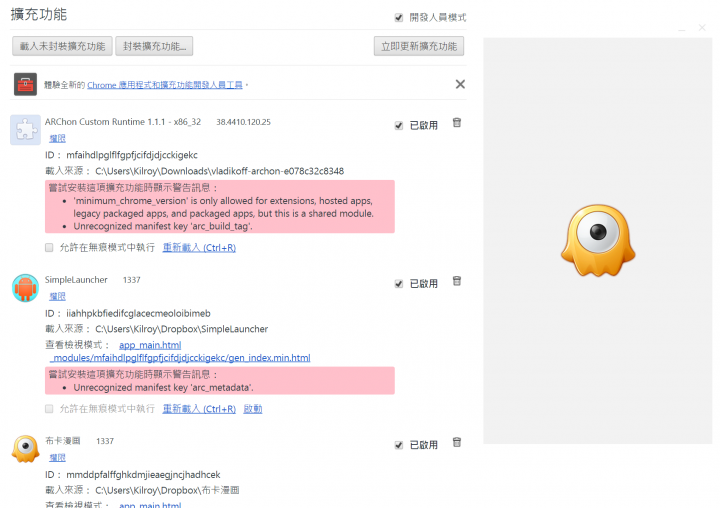
Task: Disable ARChon Custom Runtime 已啟用 checkbox
Action: 399,125
